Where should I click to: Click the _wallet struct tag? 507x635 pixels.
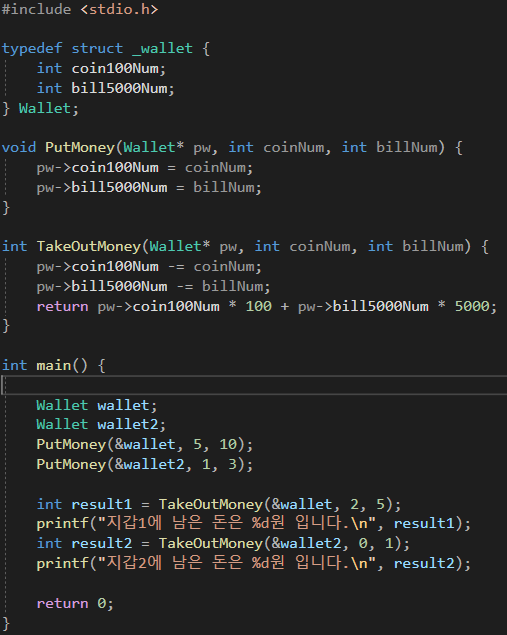tap(162, 49)
